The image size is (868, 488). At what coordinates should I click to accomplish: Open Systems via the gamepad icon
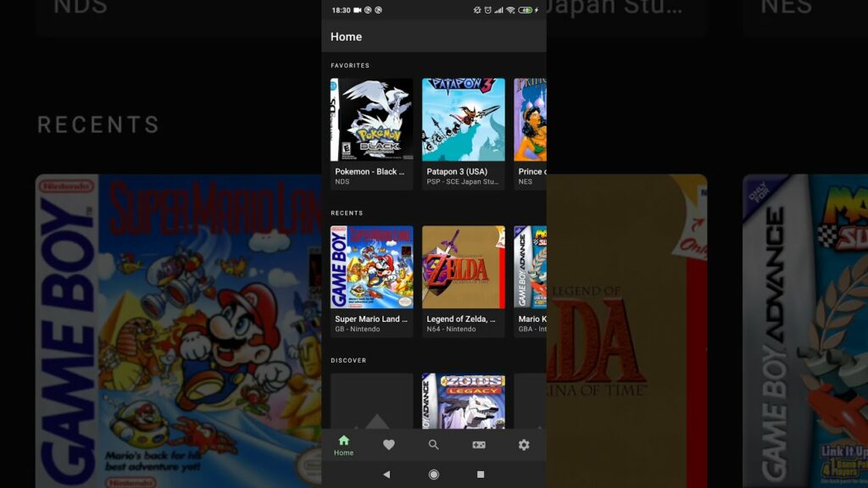[479, 445]
